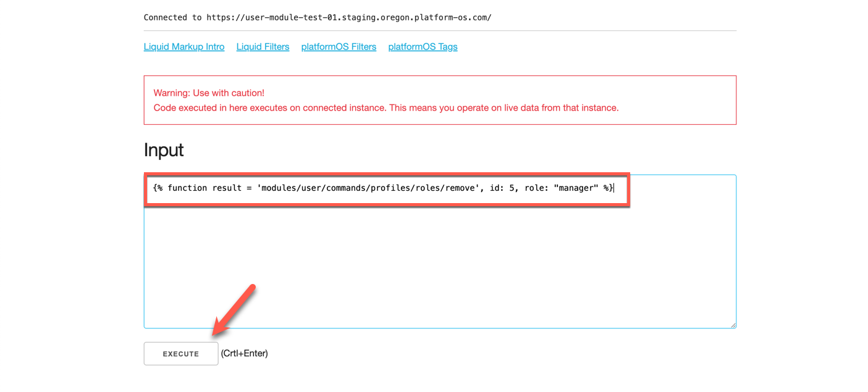Visit the platformOS Filters link
868x392 pixels.
click(x=339, y=46)
